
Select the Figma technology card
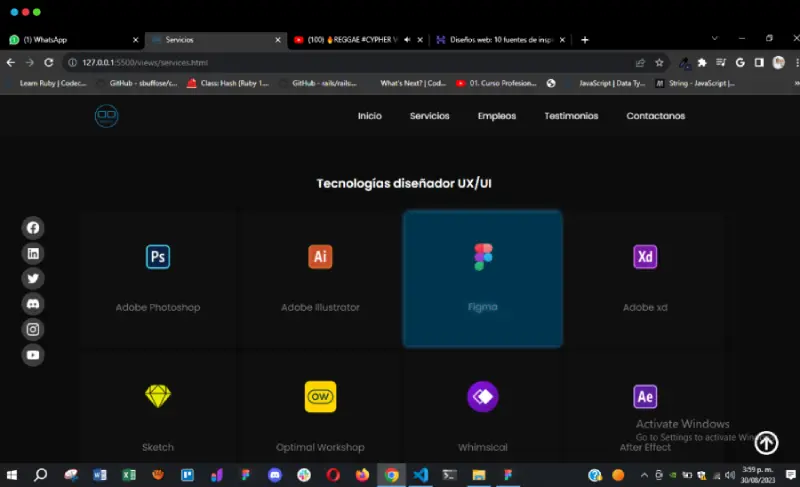482,279
